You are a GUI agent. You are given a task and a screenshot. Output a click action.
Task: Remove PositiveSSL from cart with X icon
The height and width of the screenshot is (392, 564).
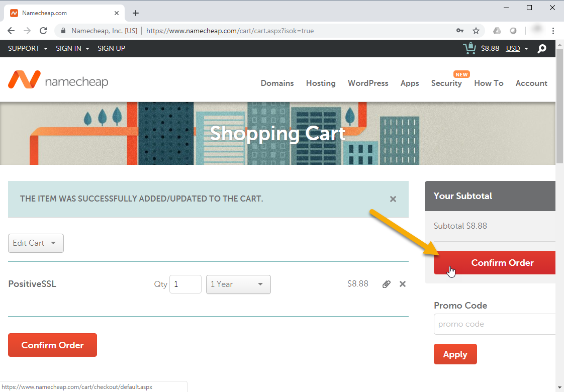[403, 284]
